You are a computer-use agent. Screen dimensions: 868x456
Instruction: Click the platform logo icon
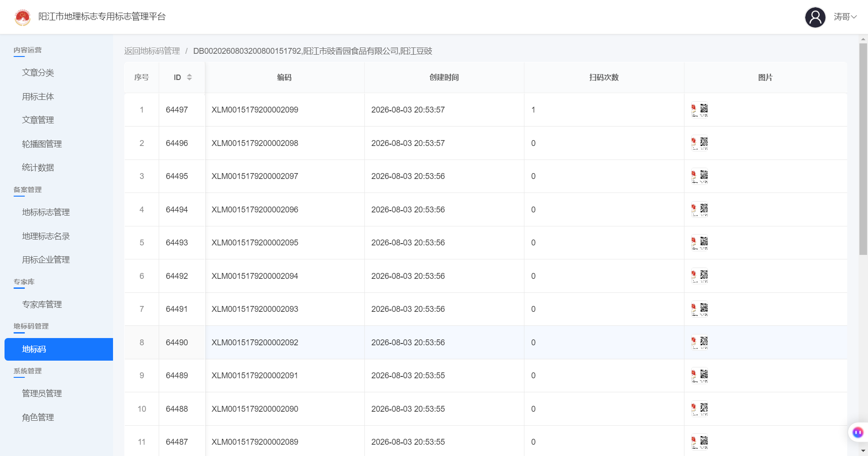click(23, 17)
